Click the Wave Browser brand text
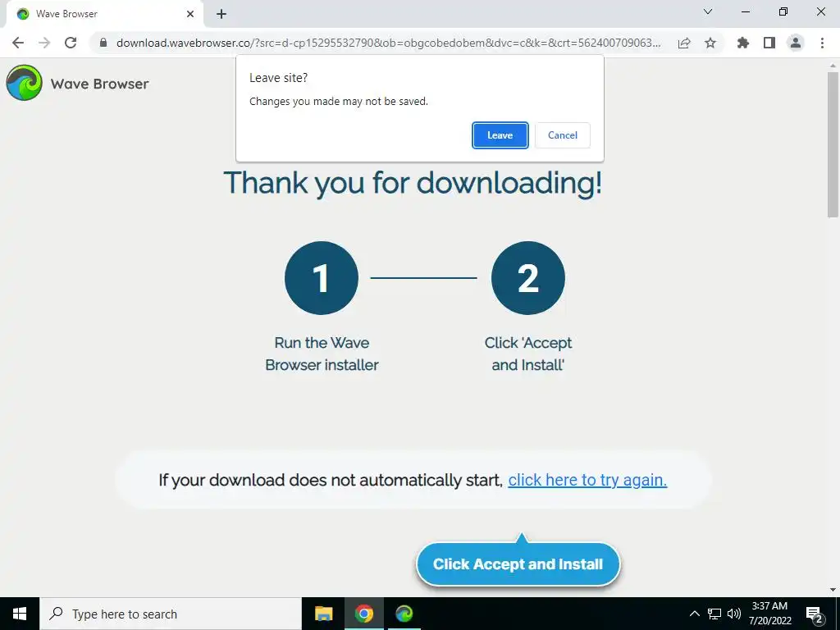The image size is (840, 630). (x=99, y=84)
